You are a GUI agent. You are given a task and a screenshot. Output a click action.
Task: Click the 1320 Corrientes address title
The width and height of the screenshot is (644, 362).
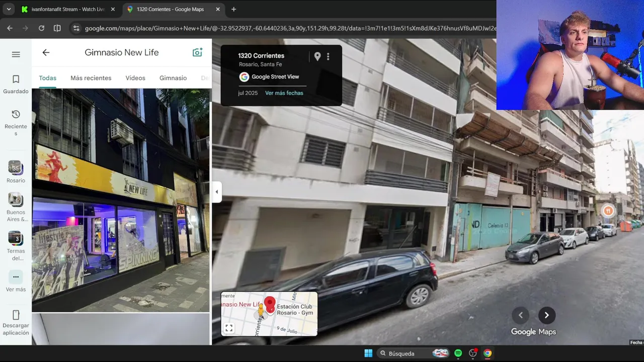pos(261,56)
